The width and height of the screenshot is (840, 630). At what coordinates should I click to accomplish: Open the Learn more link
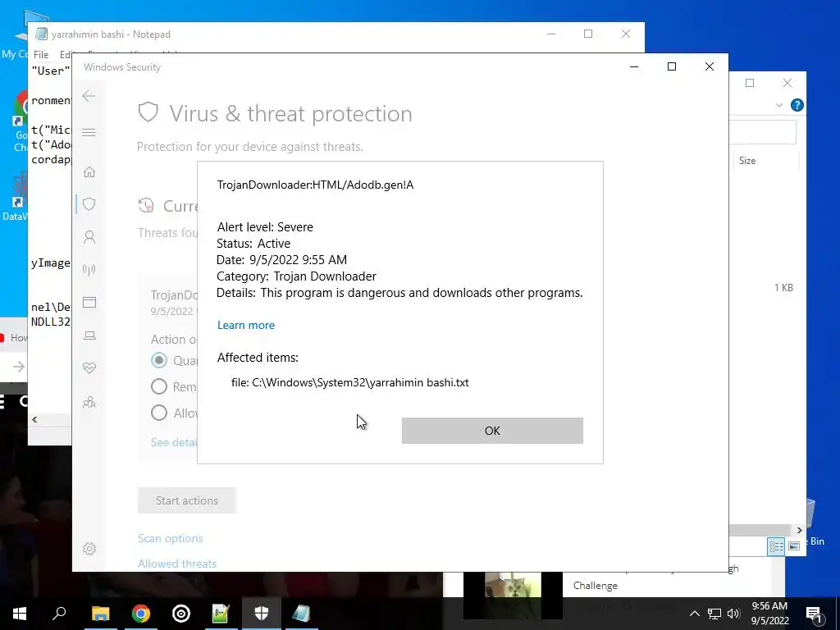pyautogui.click(x=246, y=325)
